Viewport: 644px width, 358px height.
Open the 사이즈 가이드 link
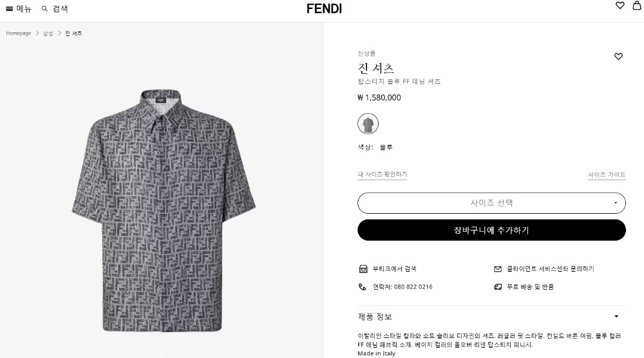[x=607, y=175]
